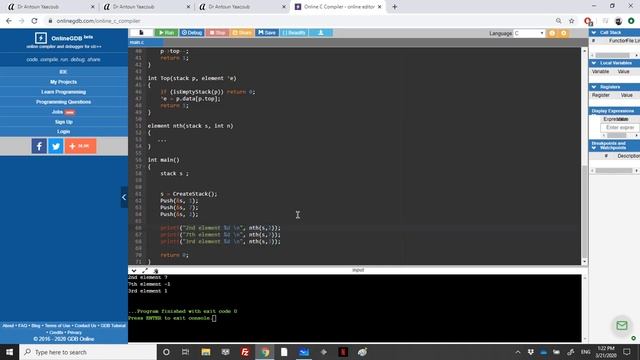This screenshot has height=360, width=640.
Task: Open the GDB Tutorial footer link
Action: pos(113,326)
